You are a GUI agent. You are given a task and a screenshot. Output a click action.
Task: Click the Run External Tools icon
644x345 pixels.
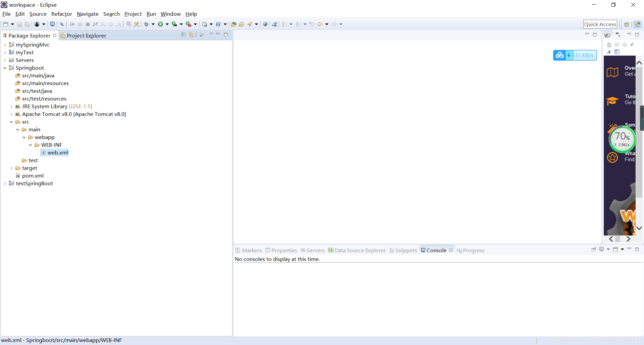click(x=189, y=24)
